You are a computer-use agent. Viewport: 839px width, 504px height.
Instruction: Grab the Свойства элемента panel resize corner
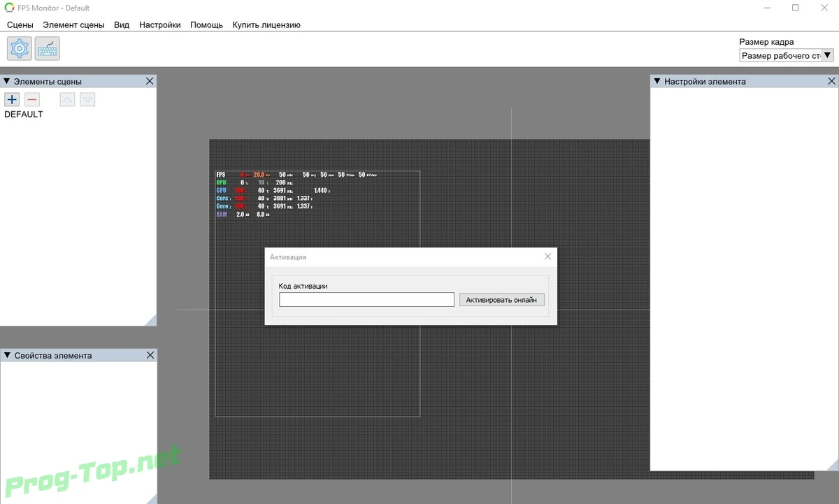(150, 498)
